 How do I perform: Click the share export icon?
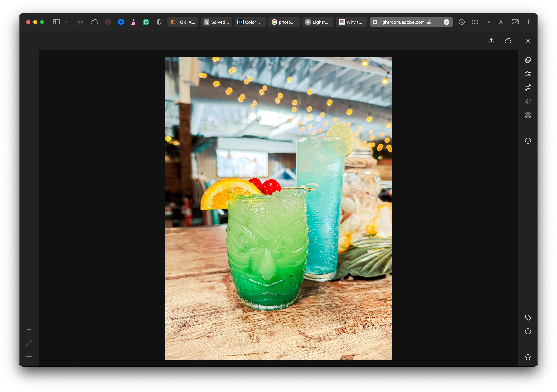coord(491,41)
